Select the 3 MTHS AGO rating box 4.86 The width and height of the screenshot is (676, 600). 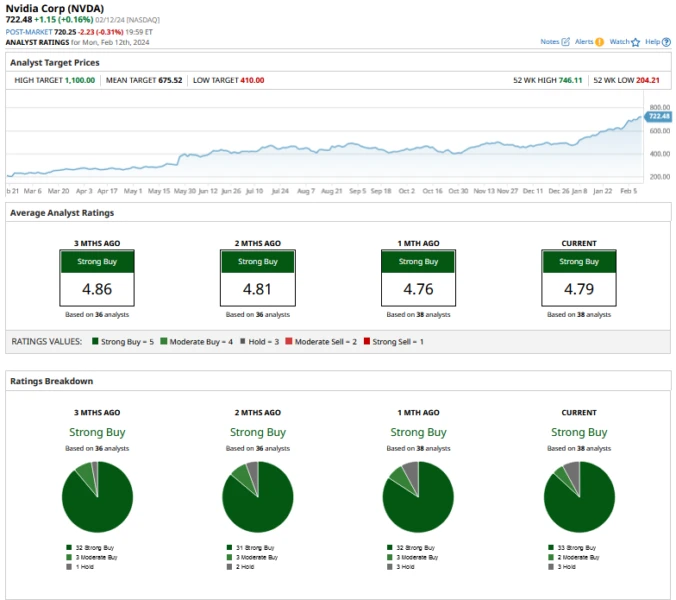[x=97, y=278]
